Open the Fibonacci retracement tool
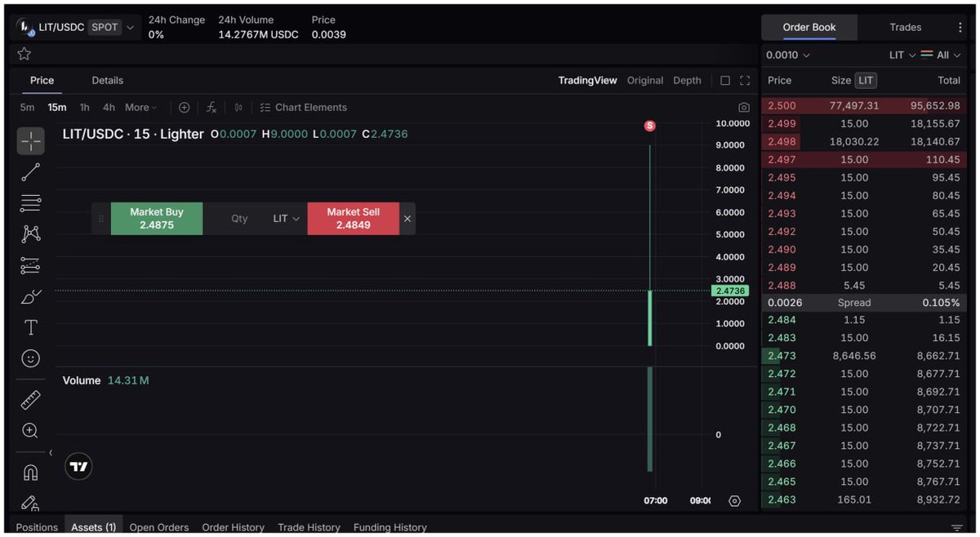 click(31, 203)
